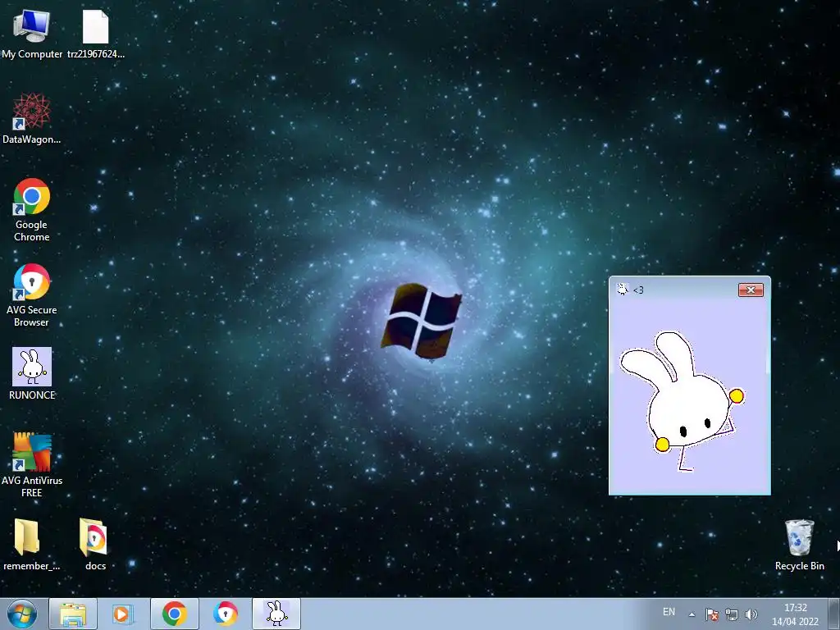The image size is (840, 630).
Task: Select the Google Chrome desktop shortcut
Action: [32, 210]
